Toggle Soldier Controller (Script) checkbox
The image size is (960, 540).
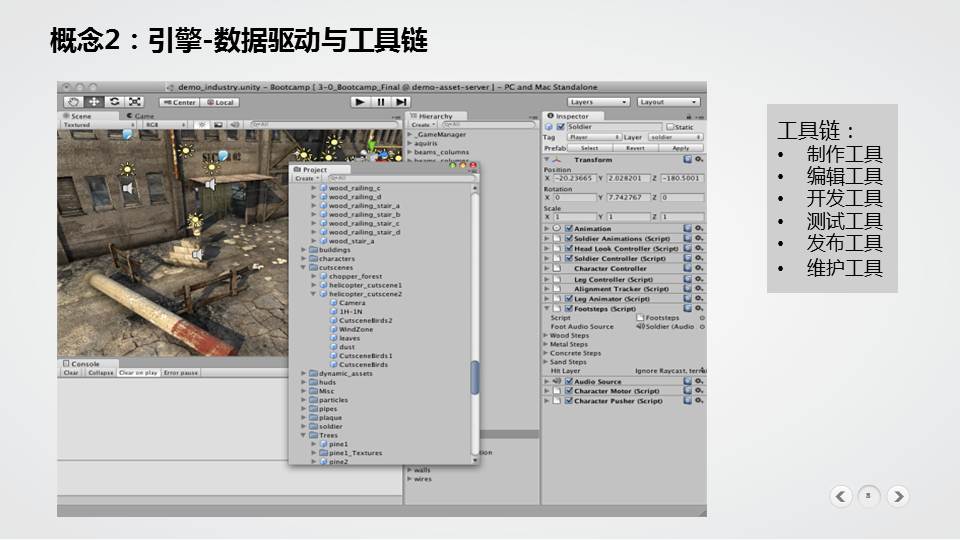569,258
